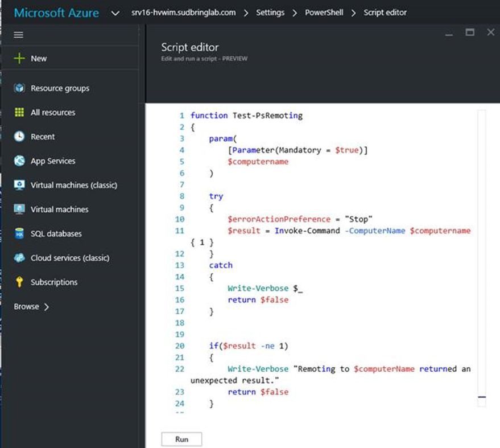This screenshot has height=448, width=500.
Task: Click 'Invoke-Command' on line 11
Action: [x=307, y=231]
